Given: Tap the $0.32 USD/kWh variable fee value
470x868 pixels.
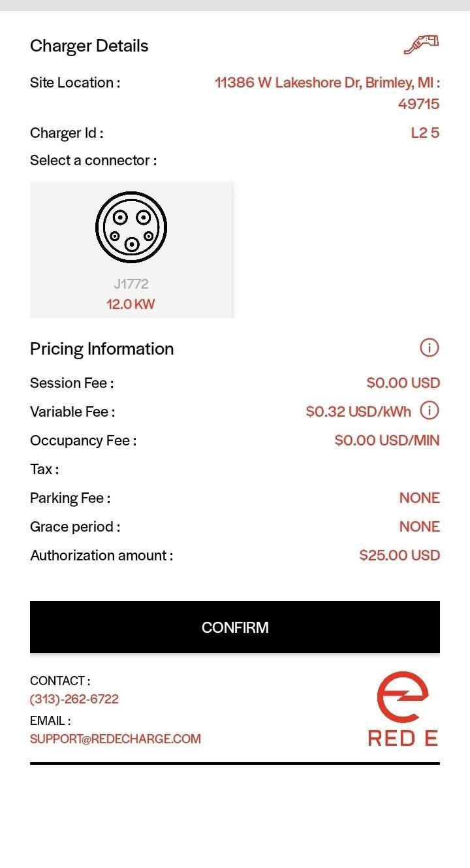Looking at the screenshot, I should pos(358,411).
